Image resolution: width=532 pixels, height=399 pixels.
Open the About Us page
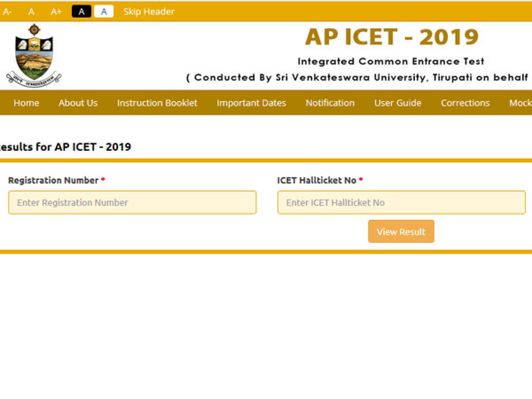tap(78, 103)
